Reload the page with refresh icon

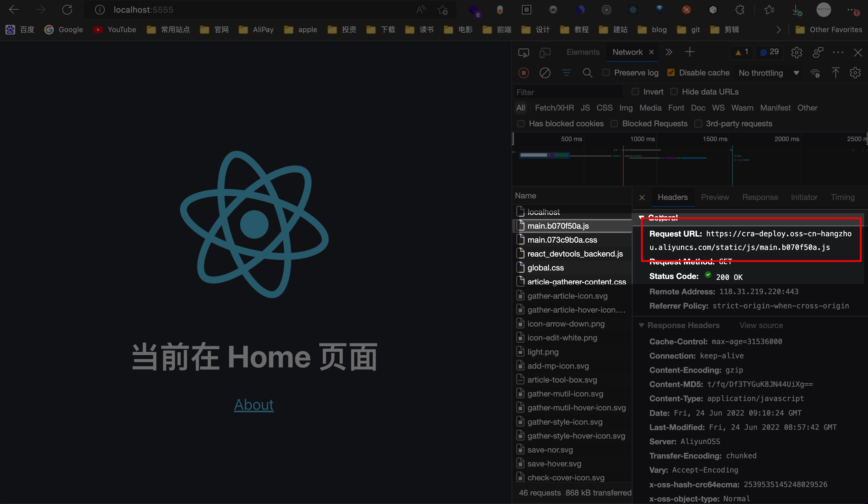pos(67,10)
